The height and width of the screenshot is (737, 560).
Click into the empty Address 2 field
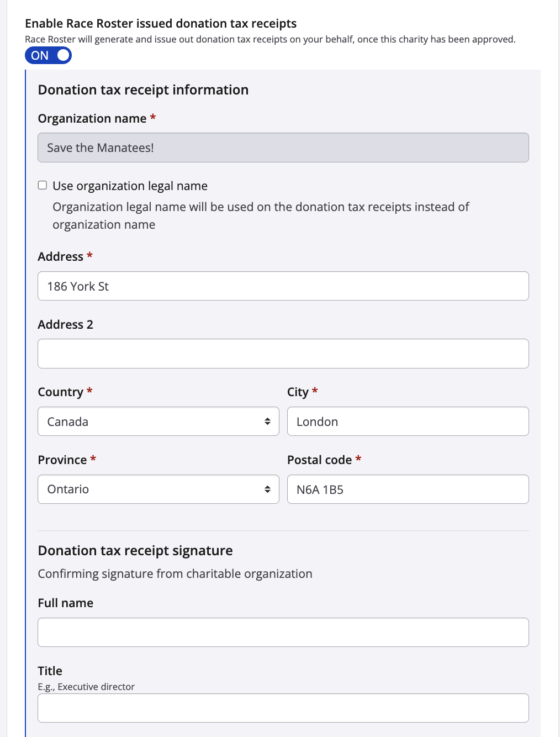(x=283, y=354)
